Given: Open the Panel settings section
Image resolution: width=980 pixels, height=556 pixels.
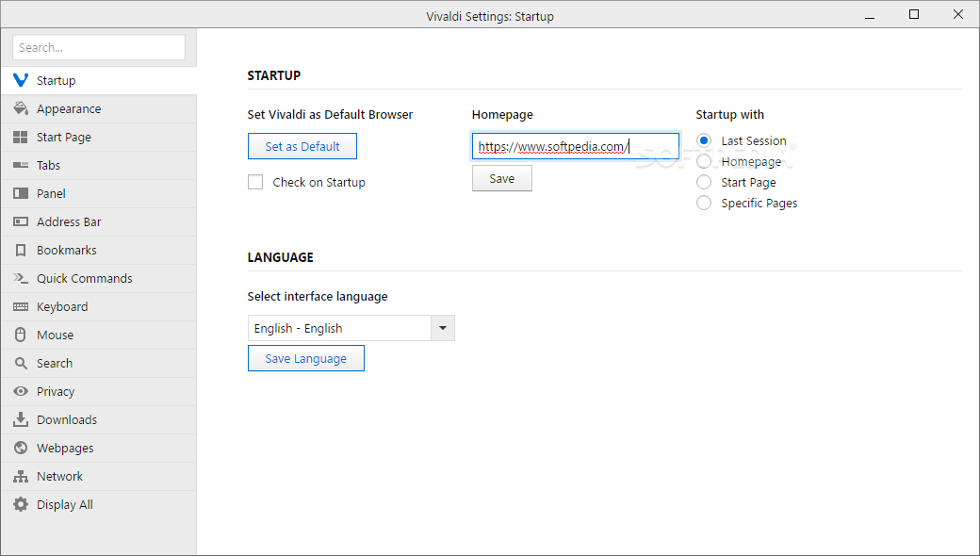Looking at the screenshot, I should (x=99, y=194).
